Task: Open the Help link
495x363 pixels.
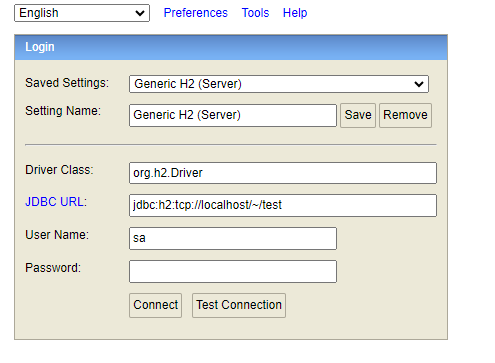Action: (x=295, y=13)
